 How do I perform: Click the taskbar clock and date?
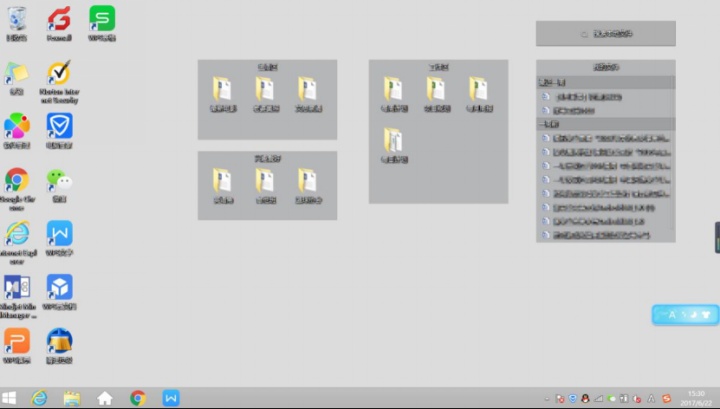697,398
